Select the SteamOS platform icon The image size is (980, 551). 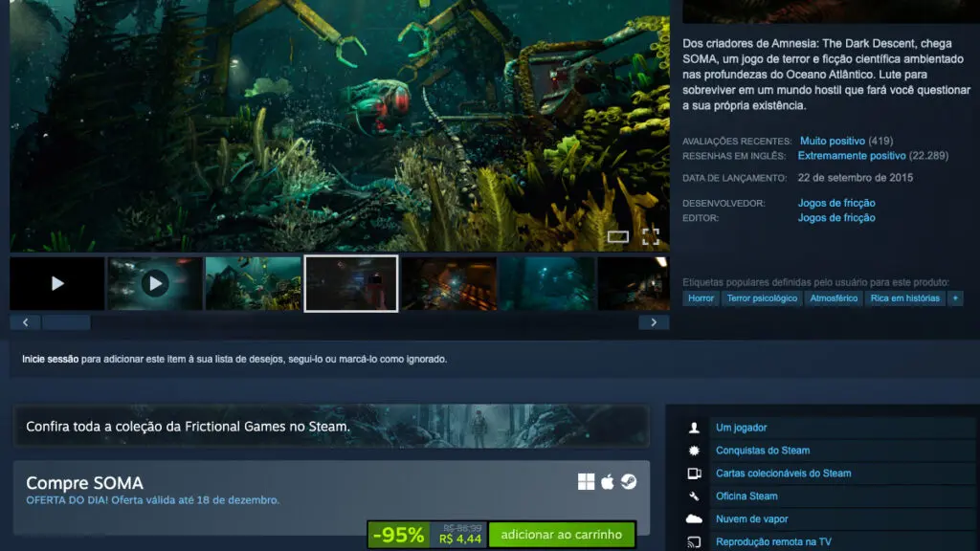pyautogui.click(x=629, y=481)
